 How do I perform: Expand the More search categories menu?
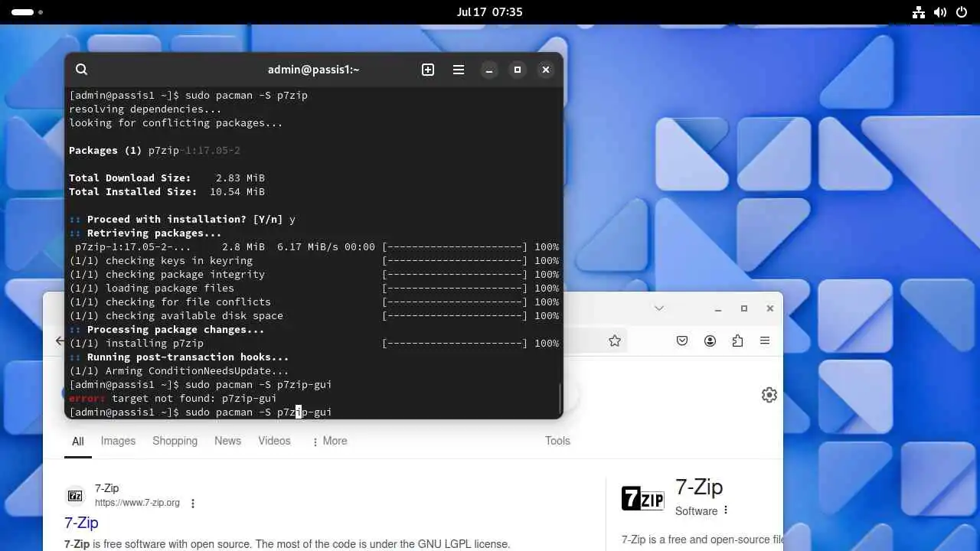(329, 442)
